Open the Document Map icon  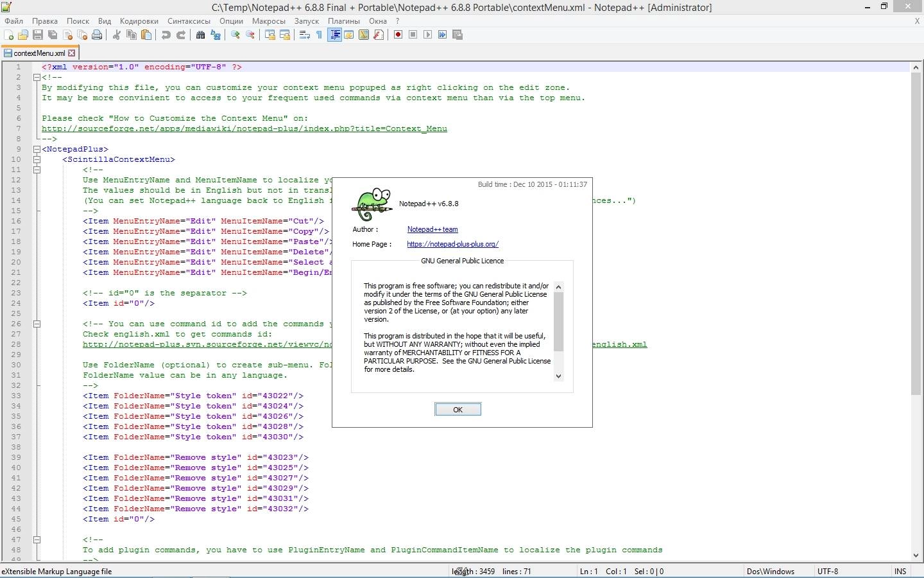[x=364, y=35]
